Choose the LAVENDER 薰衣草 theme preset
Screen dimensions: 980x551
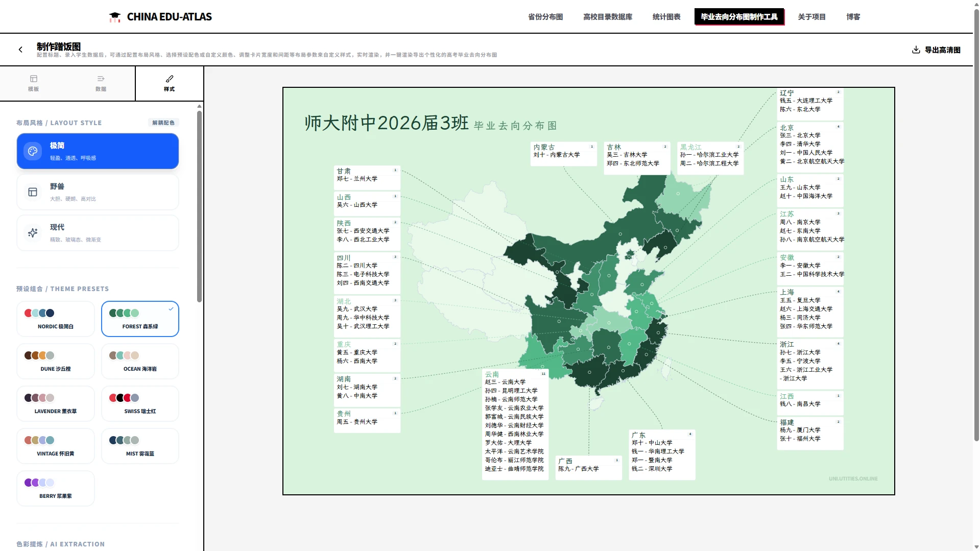coord(56,403)
